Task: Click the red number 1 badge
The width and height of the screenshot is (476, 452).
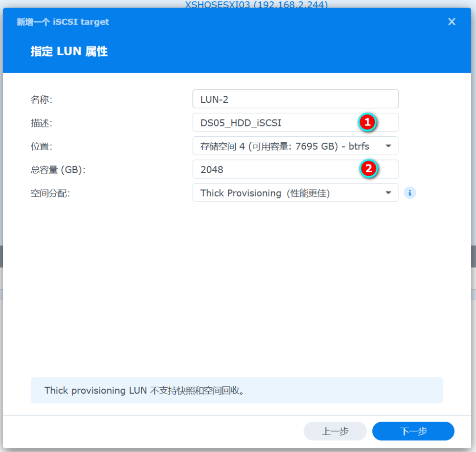Action: [x=367, y=122]
